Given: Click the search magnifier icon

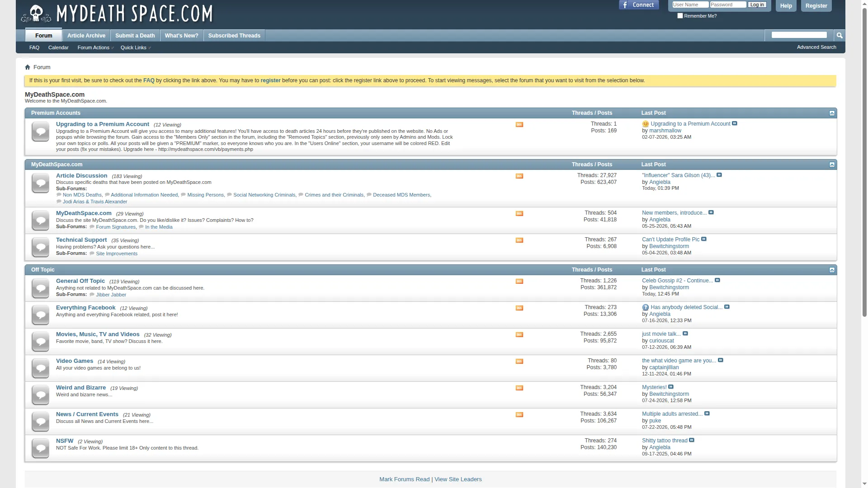Looking at the screenshot, I should [x=840, y=35].
